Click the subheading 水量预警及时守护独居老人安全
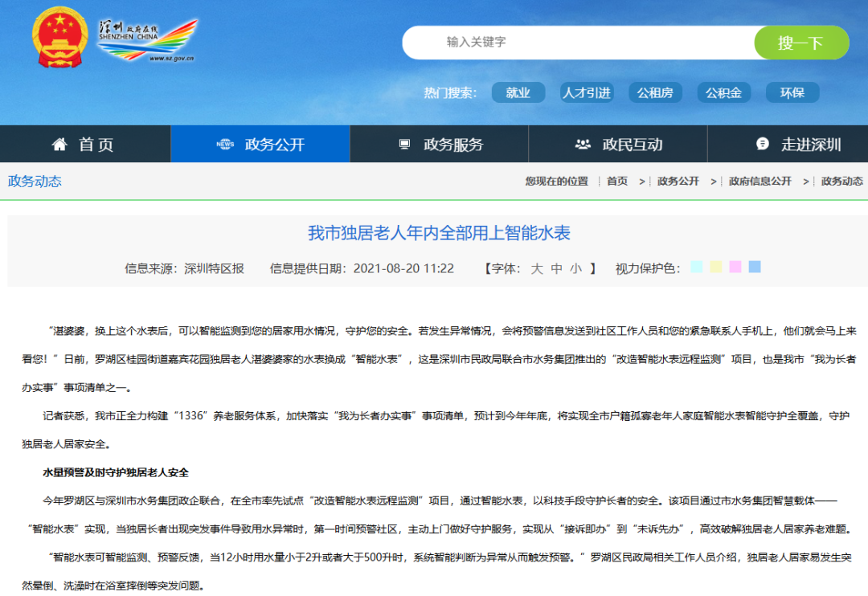Image resolution: width=868 pixels, height=596 pixels. pos(116,472)
